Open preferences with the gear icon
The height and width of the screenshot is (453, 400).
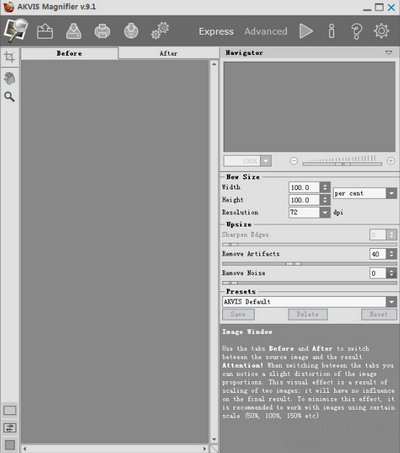382,31
